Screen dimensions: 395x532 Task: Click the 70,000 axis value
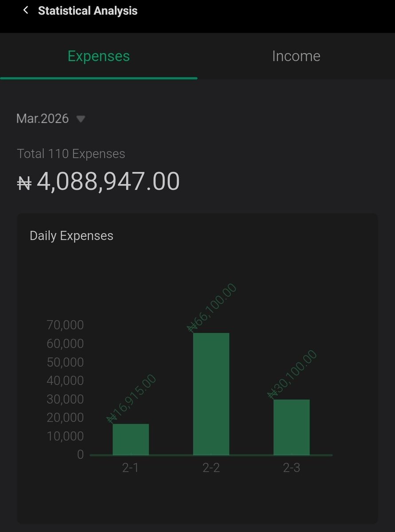(65, 325)
